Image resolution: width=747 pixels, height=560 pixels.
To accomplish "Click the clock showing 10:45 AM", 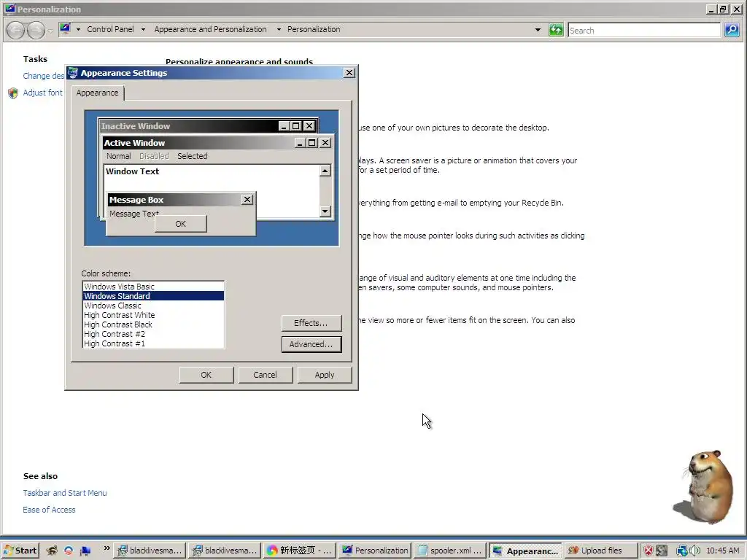I will pyautogui.click(x=723, y=551).
